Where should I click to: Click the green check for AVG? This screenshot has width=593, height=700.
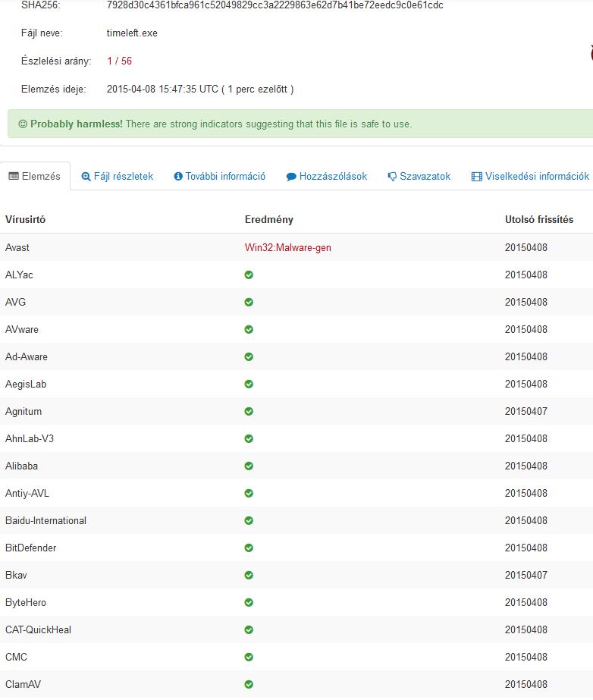[249, 303]
